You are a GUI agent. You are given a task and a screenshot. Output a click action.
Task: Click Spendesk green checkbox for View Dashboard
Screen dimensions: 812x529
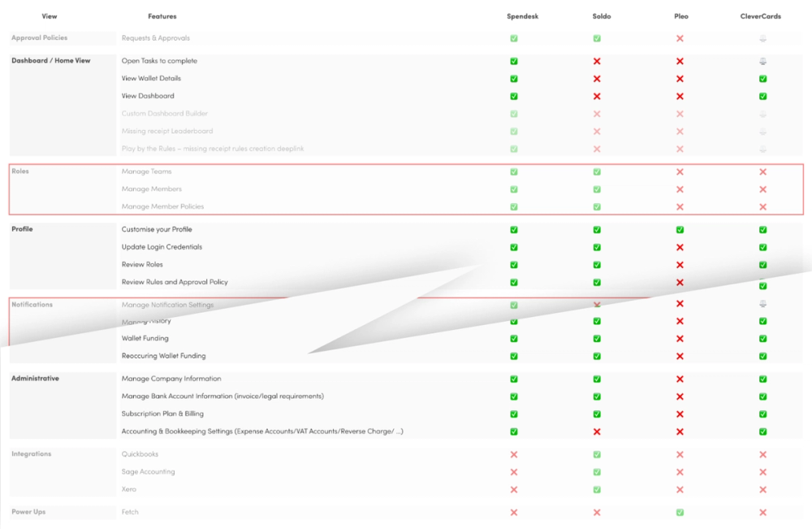click(x=514, y=97)
